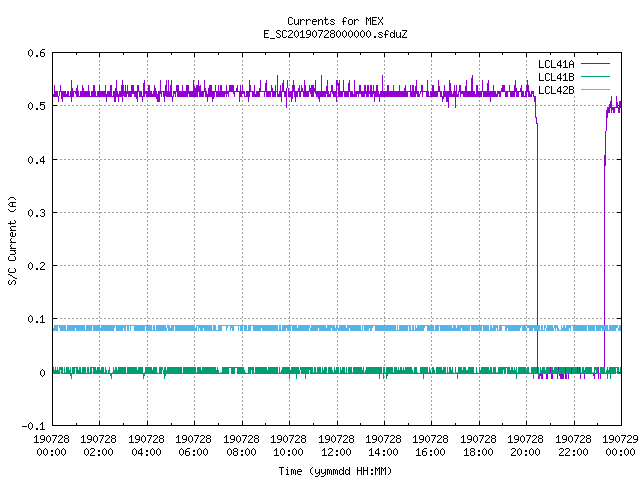The width and height of the screenshot is (640, 480).
Task: Click the y-axis tick value 0.4
Action: (36, 160)
